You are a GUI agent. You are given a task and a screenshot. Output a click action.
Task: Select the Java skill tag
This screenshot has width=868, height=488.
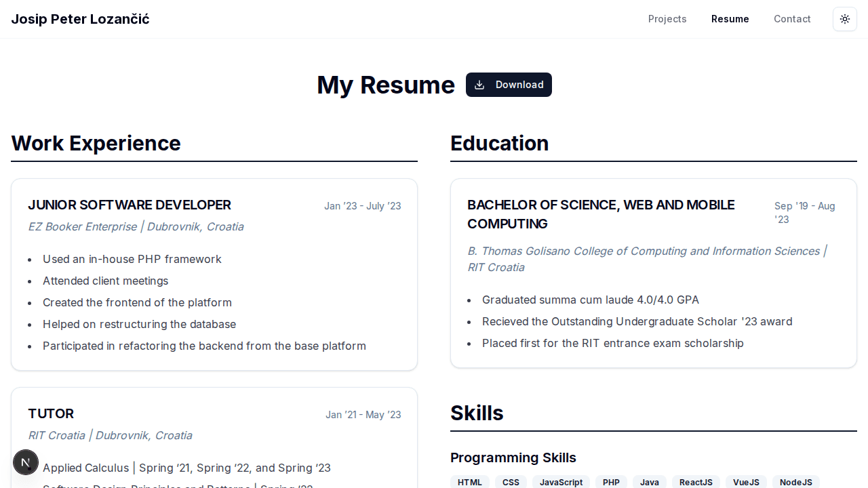click(x=650, y=482)
